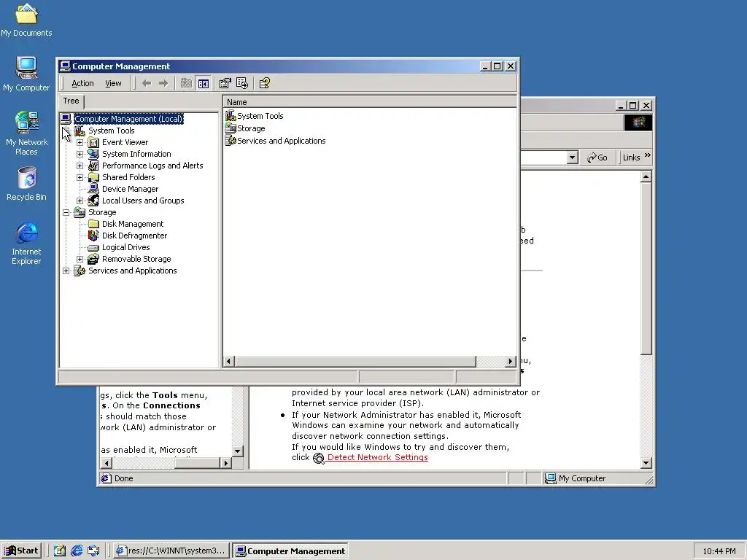The width and height of the screenshot is (747, 560).
Task: Open the address bar dropdown in the background window
Action: click(572, 157)
